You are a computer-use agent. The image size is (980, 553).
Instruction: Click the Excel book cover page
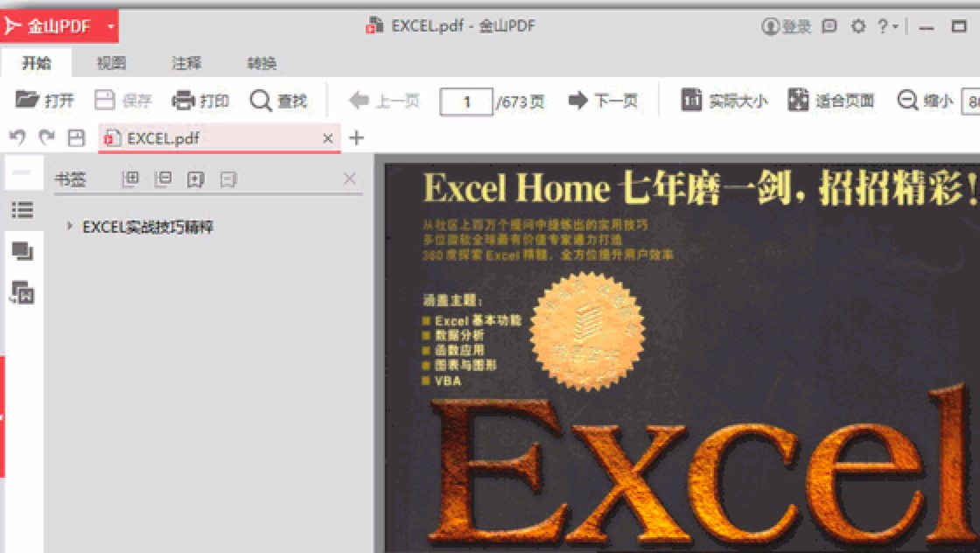(x=682, y=358)
